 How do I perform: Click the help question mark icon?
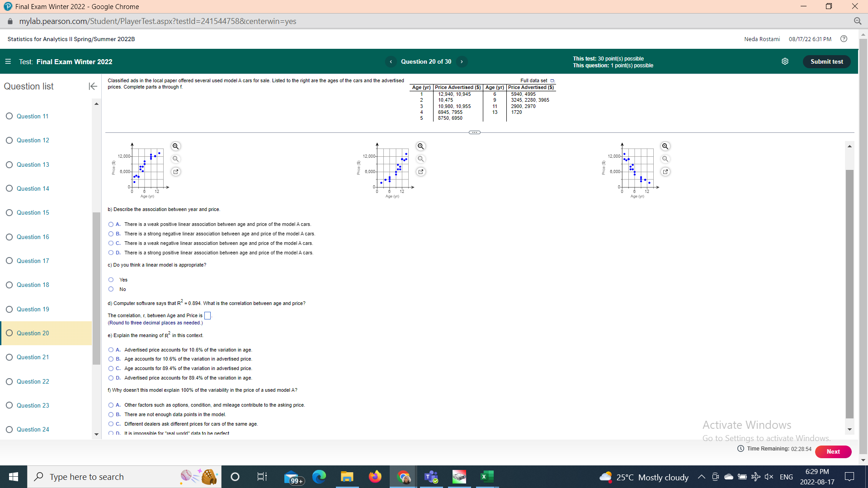(x=844, y=39)
